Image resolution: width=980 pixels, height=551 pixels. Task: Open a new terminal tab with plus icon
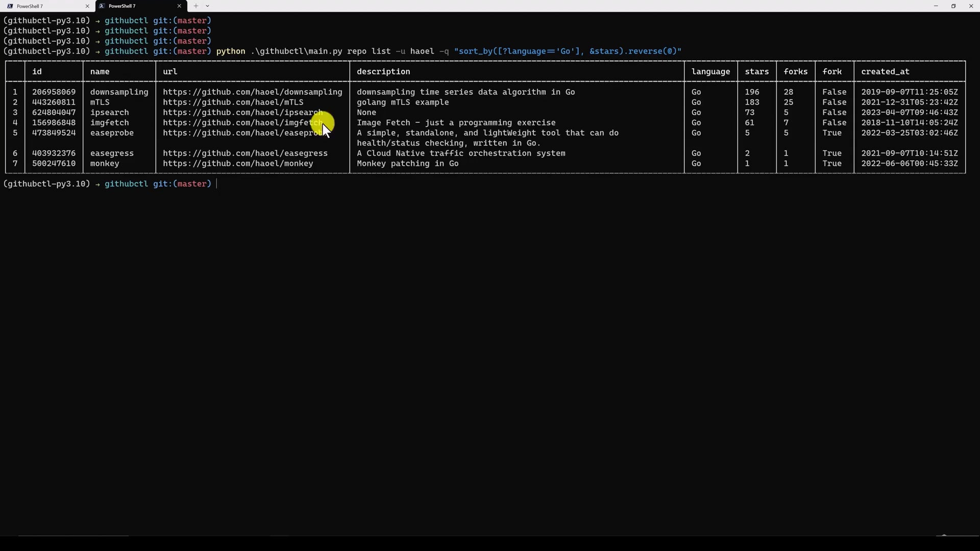196,6
